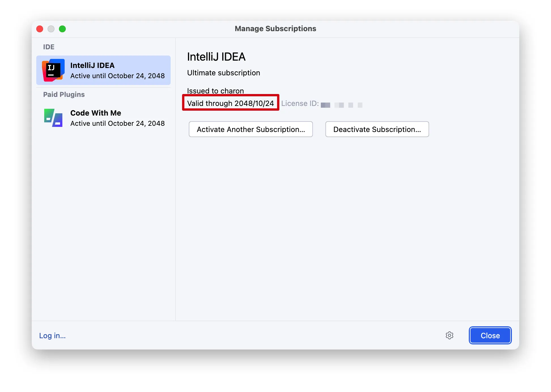Select IntelliJ IDEA in the IDE list
Image resolution: width=551 pixels, height=392 pixels.
[x=103, y=70]
